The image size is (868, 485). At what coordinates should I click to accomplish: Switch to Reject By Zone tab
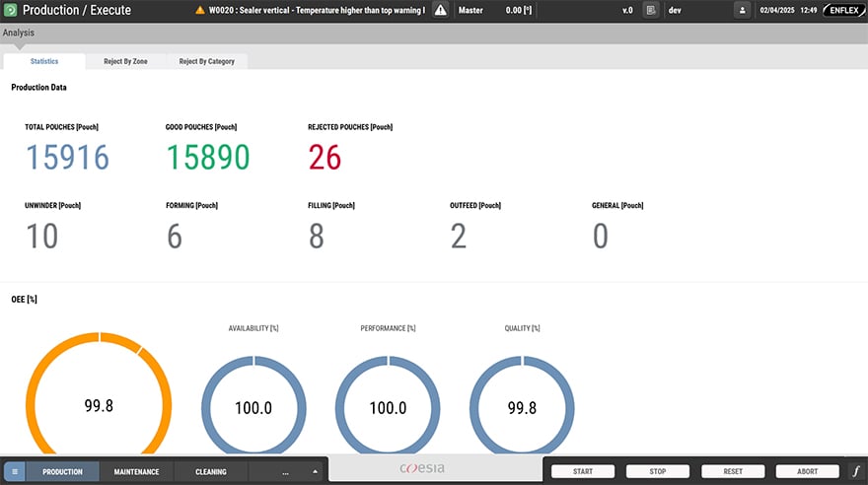coord(125,61)
